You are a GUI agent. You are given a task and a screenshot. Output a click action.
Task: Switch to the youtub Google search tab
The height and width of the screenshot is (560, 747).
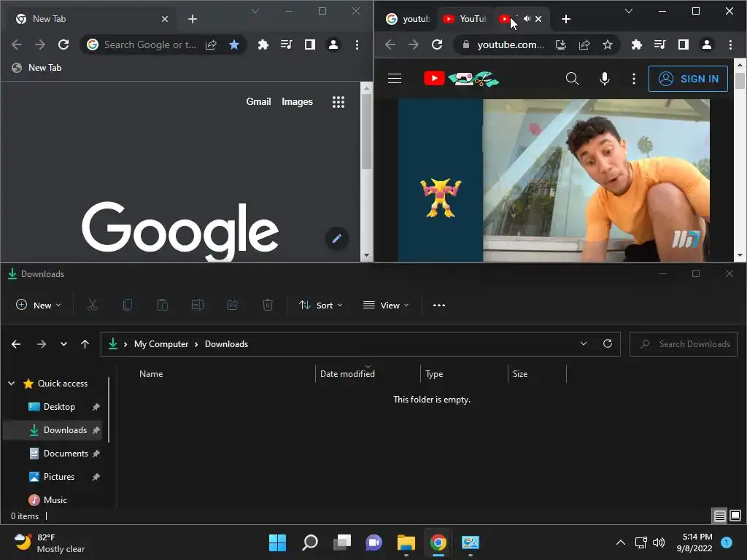point(409,19)
